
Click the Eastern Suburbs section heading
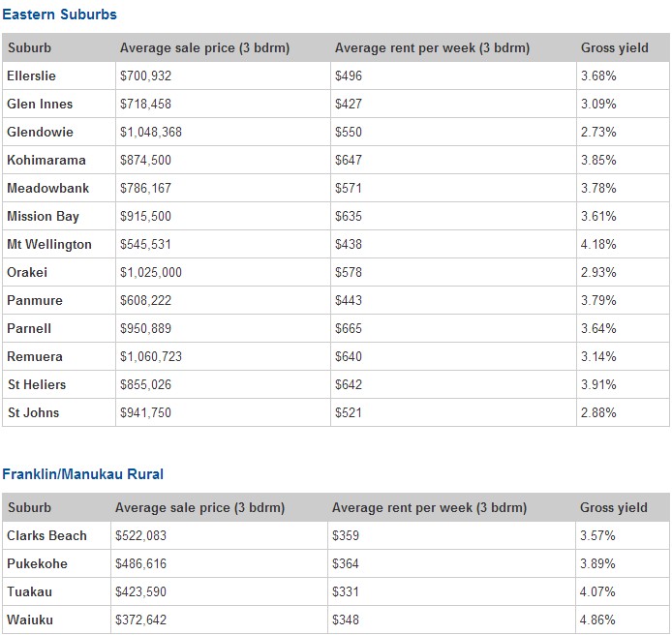tap(59, 15)
